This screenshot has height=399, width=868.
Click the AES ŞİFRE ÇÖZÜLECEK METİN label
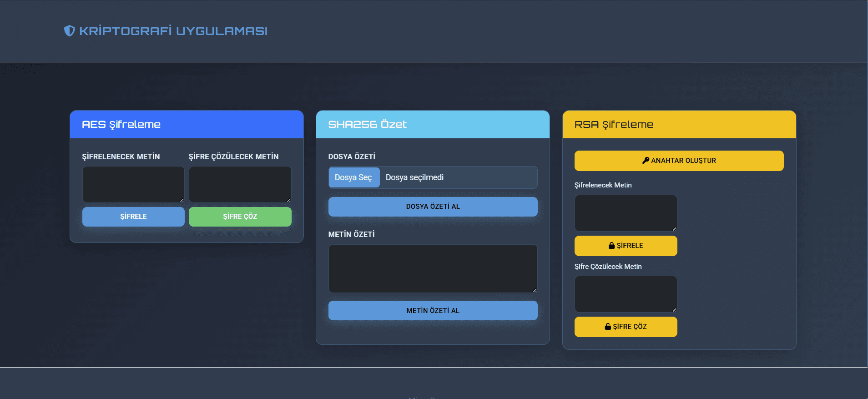coord(234,157)
